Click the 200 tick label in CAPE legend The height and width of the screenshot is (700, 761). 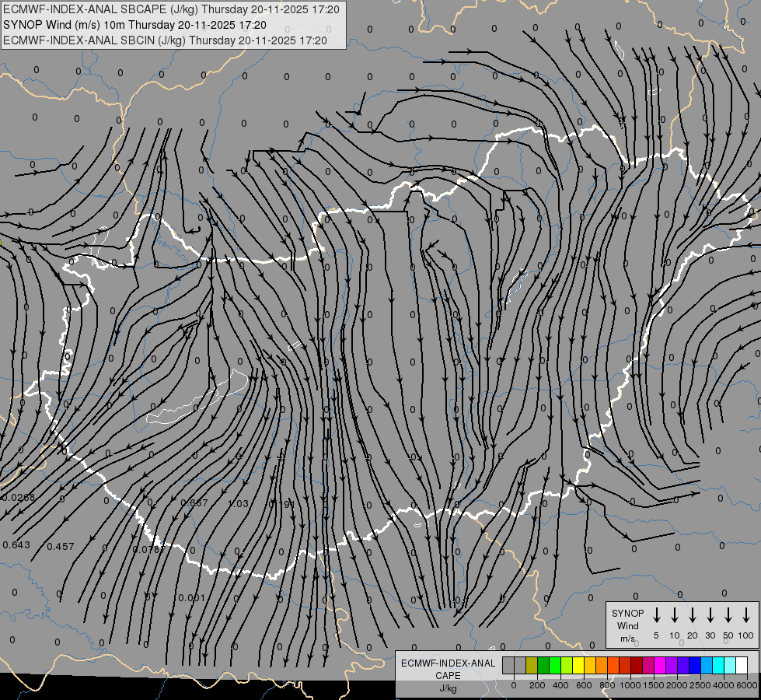537,685
